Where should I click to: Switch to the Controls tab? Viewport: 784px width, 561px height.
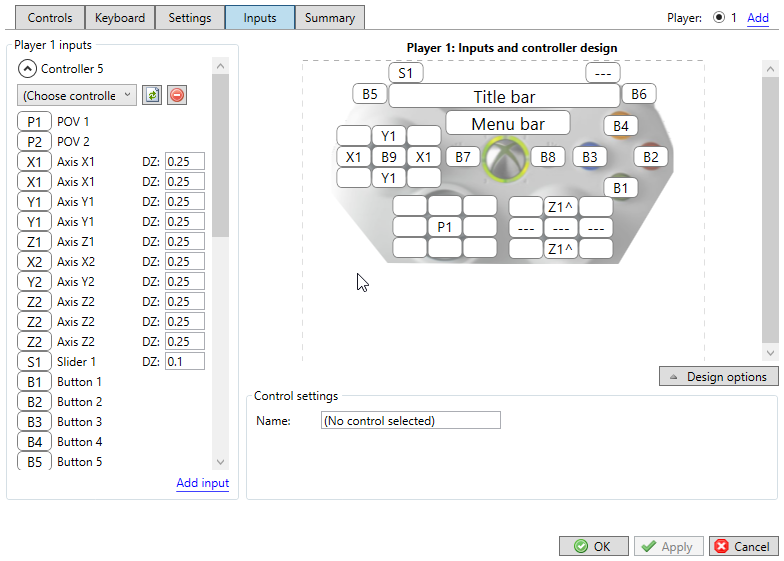click(x=49, y=18)
